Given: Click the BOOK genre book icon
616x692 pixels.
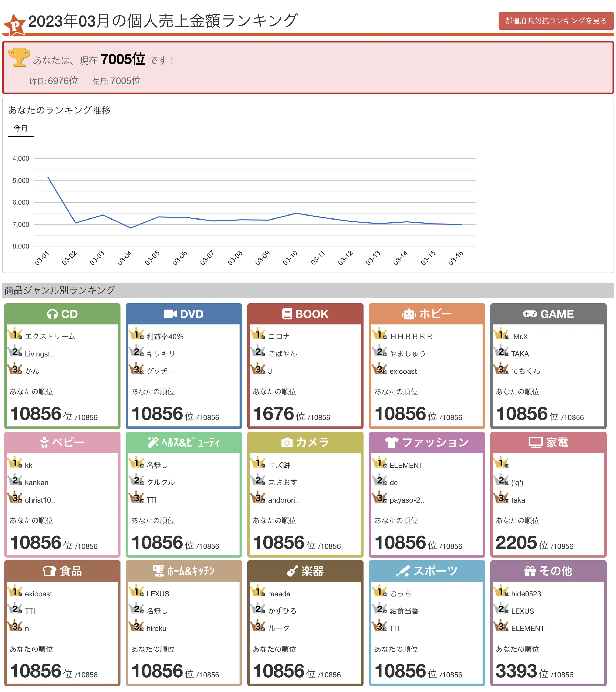Looking at the screenshot, I should 287,314.
